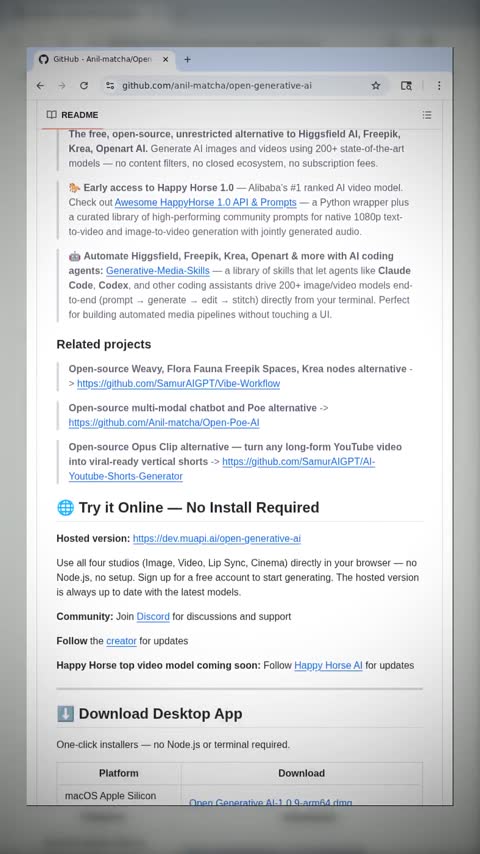Open the Chrome three-dot menu

pyautogui.click(x=439, y=86)
